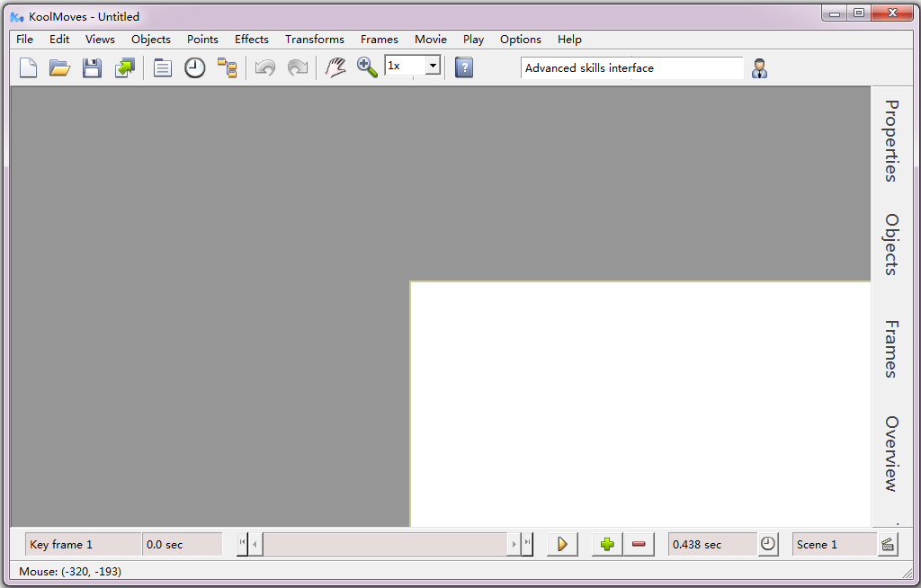The height and width of the screenshot is (588, 921).
Task: Open the Transforms menu
Action: coord(315,40)
